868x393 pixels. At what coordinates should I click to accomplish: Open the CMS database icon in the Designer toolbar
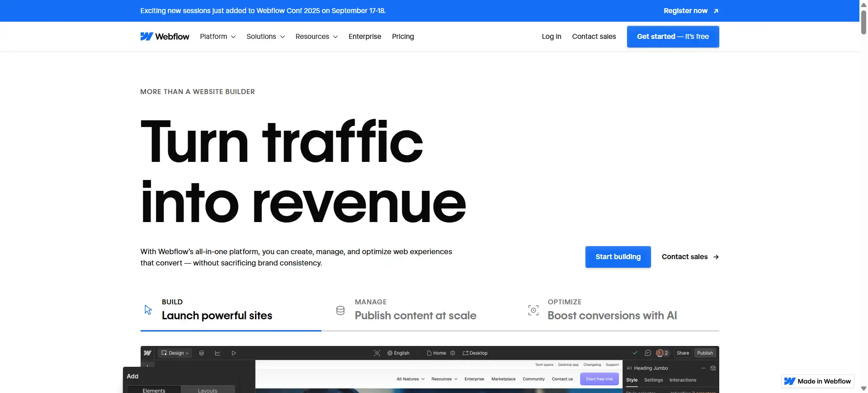click(202, 353)
